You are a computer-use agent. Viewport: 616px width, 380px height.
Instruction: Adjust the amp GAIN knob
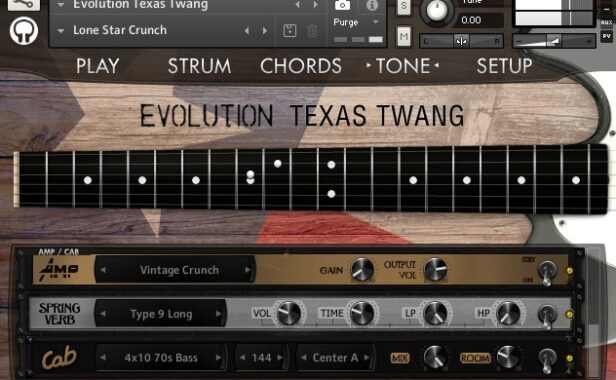(362, 270)
